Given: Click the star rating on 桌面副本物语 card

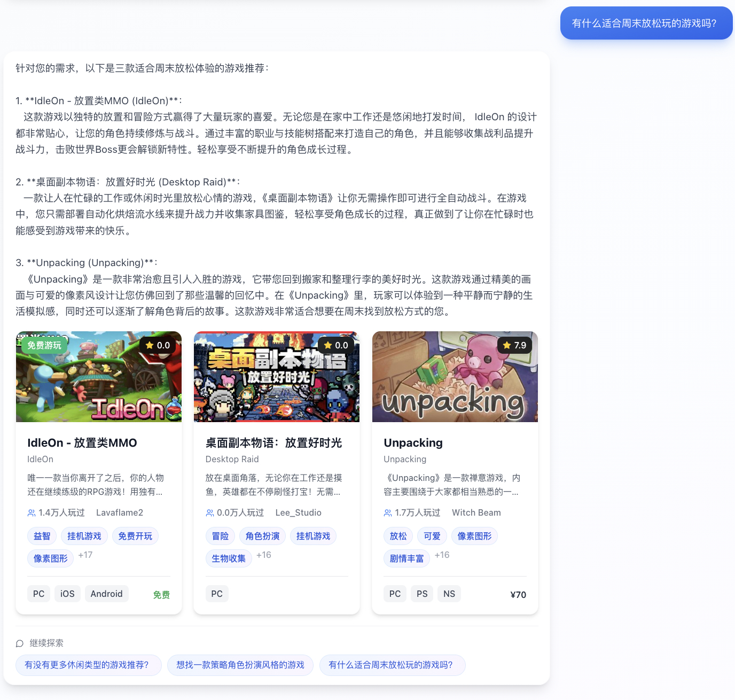Looking at the screenshot, I should point(328,345).
